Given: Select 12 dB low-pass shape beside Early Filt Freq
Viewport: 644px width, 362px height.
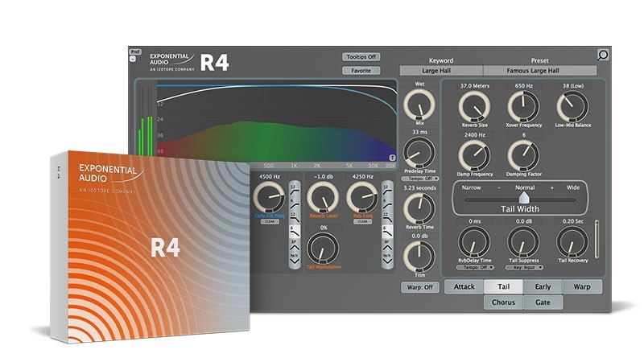Looking at the screenshot, I should [x=295, y=217].
